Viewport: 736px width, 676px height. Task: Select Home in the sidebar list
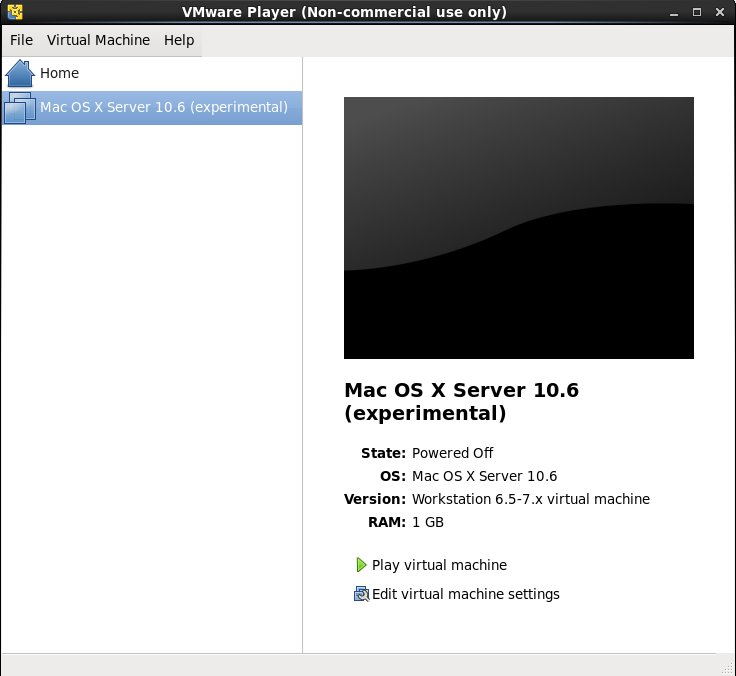(x=152, y=74)
